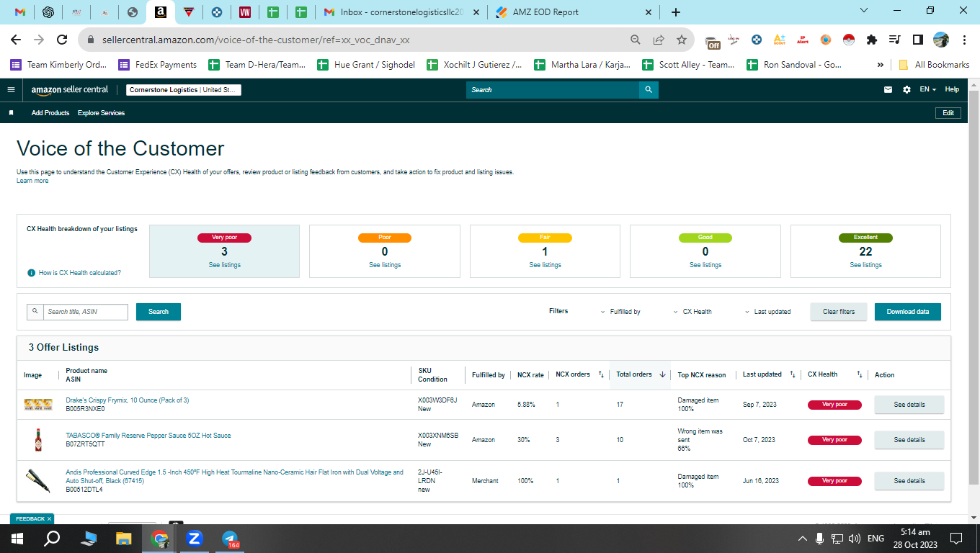Open the FedEx Payments bookmark
The height and width of the screenshot is (553, 980).
tap(158, 65)
